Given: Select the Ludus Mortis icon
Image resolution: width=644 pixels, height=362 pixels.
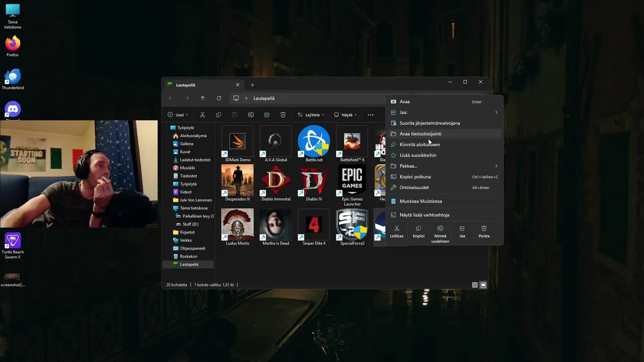Looking at the screenshot, I should pos(237,225).
